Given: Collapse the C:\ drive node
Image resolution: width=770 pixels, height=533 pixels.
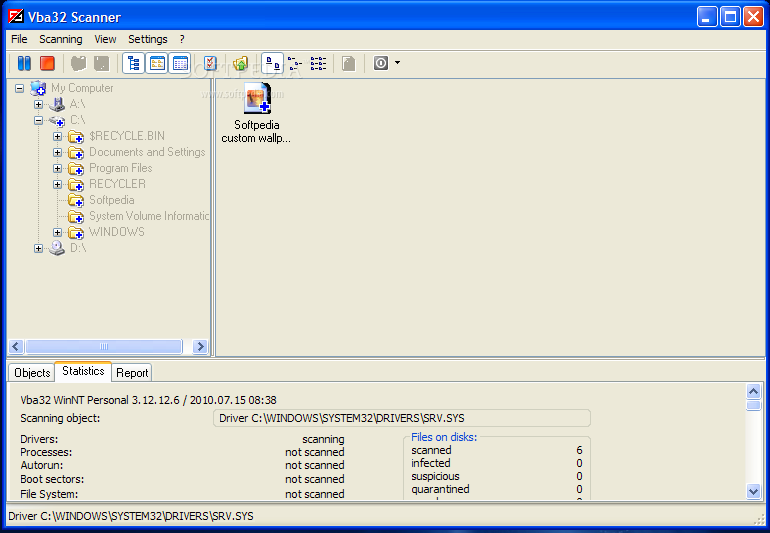Looking at the screenshot, I should tap(38, 121).
